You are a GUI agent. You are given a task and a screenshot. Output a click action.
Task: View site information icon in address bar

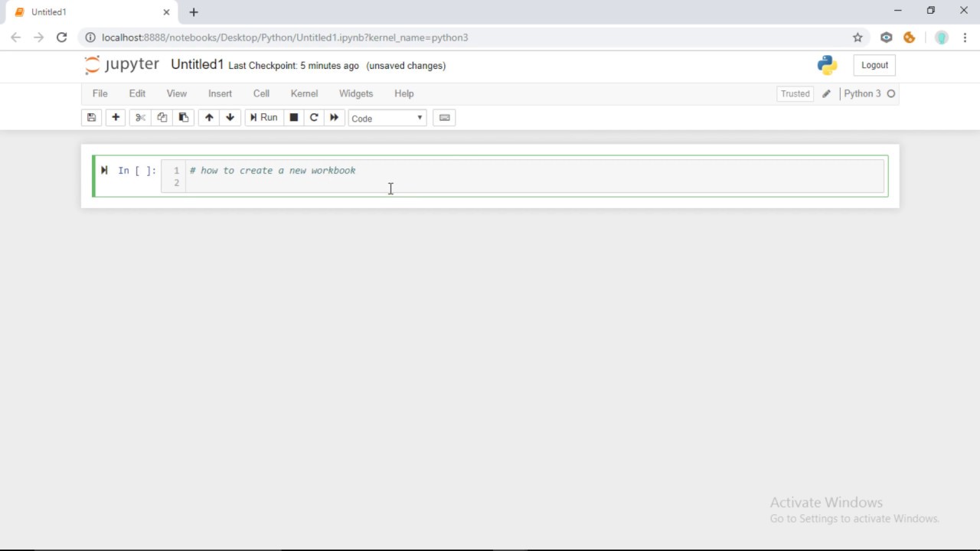click(x=90, y=37)
